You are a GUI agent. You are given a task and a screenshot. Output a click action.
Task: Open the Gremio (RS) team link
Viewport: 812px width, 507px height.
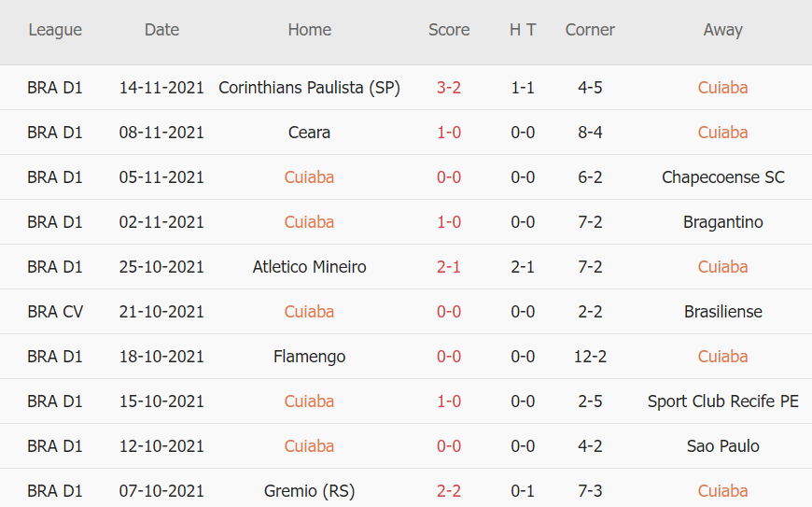click(x=309, y=491)
